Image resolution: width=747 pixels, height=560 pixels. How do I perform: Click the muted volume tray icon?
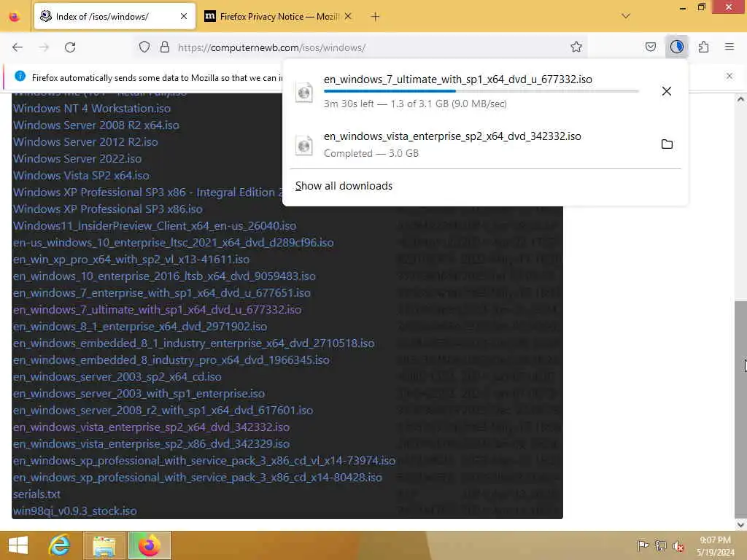[678, 546]
